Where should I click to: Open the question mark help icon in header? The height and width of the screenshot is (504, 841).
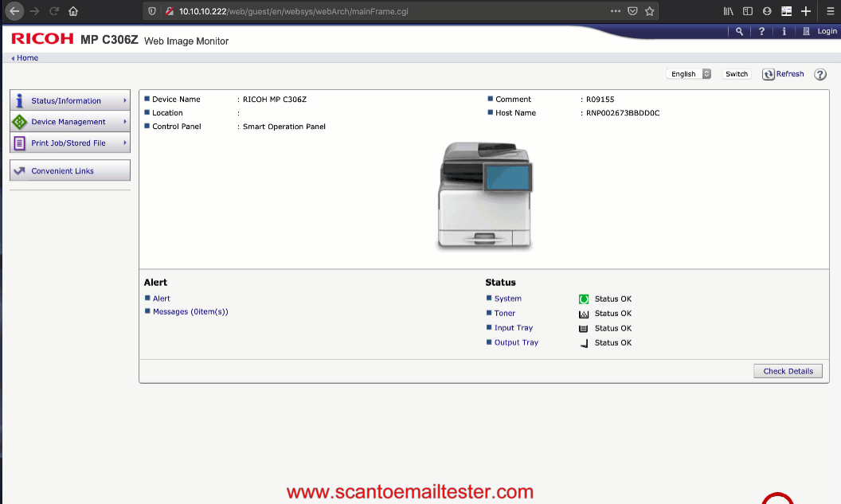point(762,31)
